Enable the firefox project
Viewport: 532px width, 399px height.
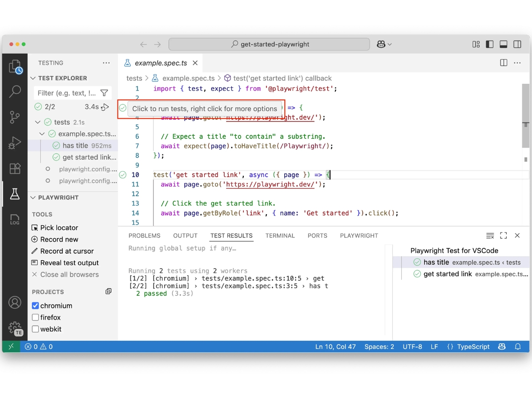coord(35,317)
